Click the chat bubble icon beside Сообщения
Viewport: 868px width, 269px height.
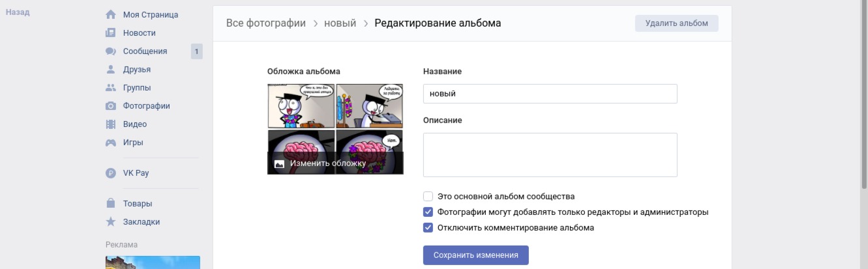tap(111, 51)
